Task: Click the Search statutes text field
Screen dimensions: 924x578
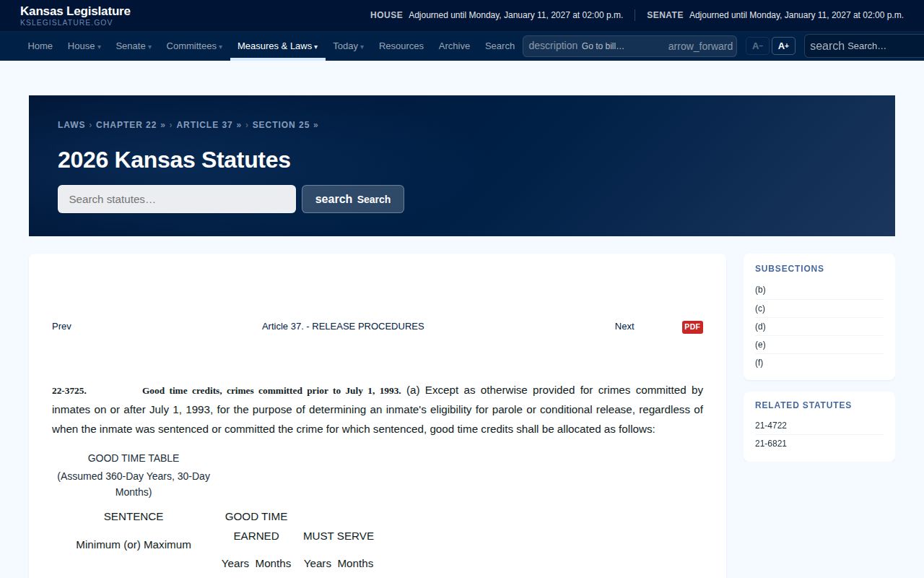Action: (x=177, y=199)
